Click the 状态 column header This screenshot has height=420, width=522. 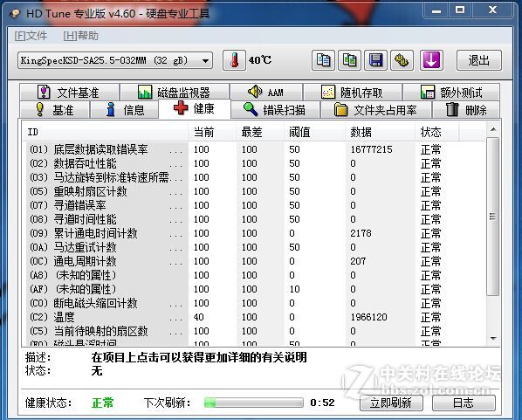point(437,132)
